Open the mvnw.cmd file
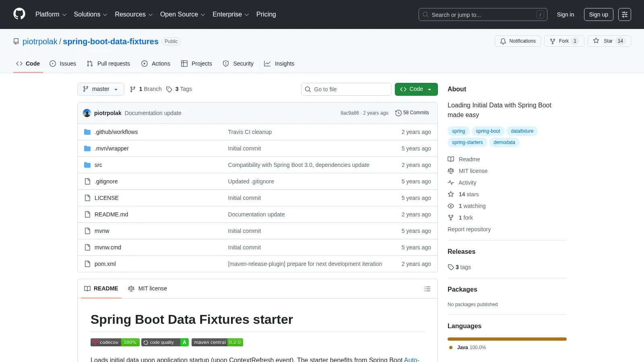The width and height of the screenshot is (644, 362). point(108,247)
